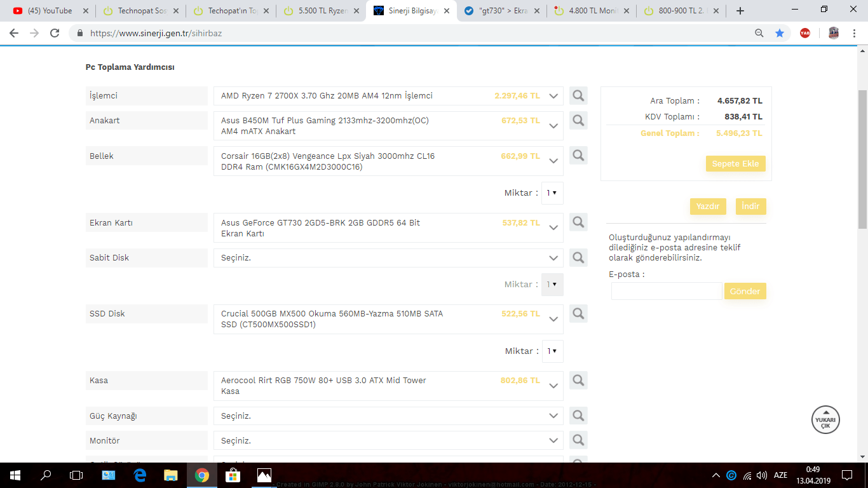Viewport: 868px width, 488px height.
Task: Open the volume control in system tray
Action: (x=761, y=475)
